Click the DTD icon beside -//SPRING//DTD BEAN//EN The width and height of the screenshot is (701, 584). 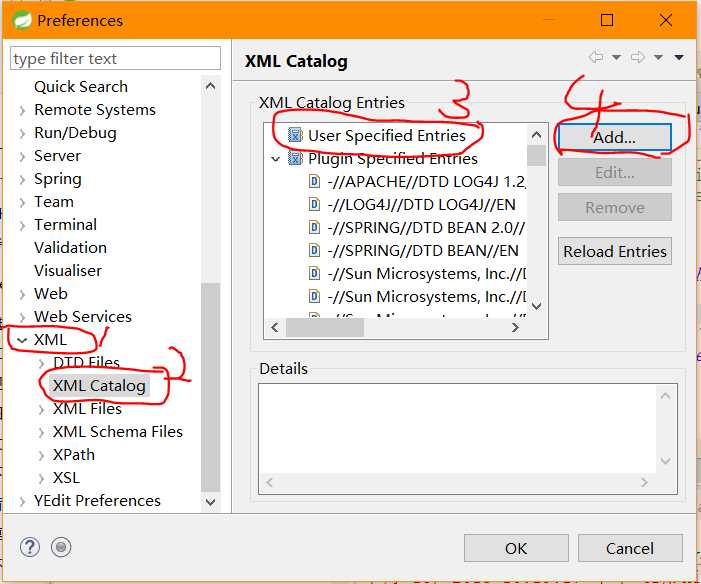pyautogui.click(x=314, y=250)
